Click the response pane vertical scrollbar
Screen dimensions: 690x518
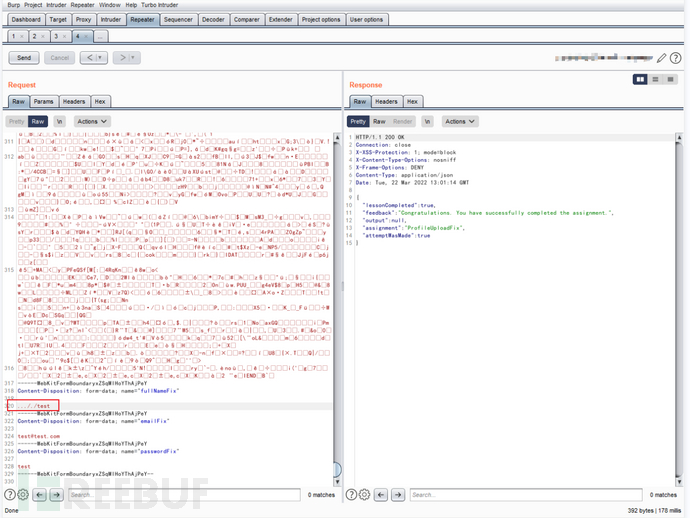[x=679, y=310]
